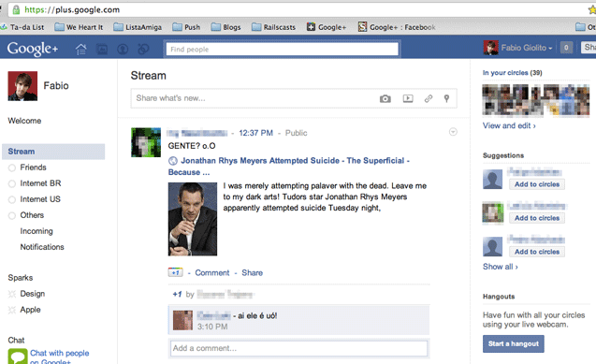Screen dimensions: 596x364
Task: Click the Google+ logo
Action: coord(33,49)
